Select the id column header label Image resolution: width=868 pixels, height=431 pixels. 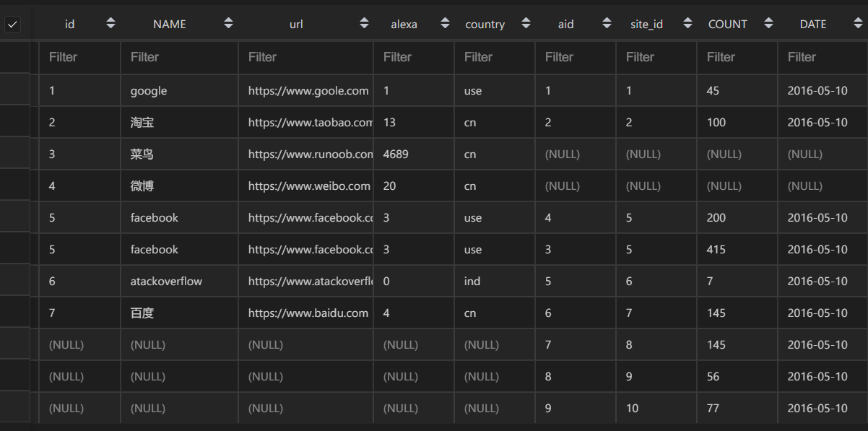[x=69, y=25]
